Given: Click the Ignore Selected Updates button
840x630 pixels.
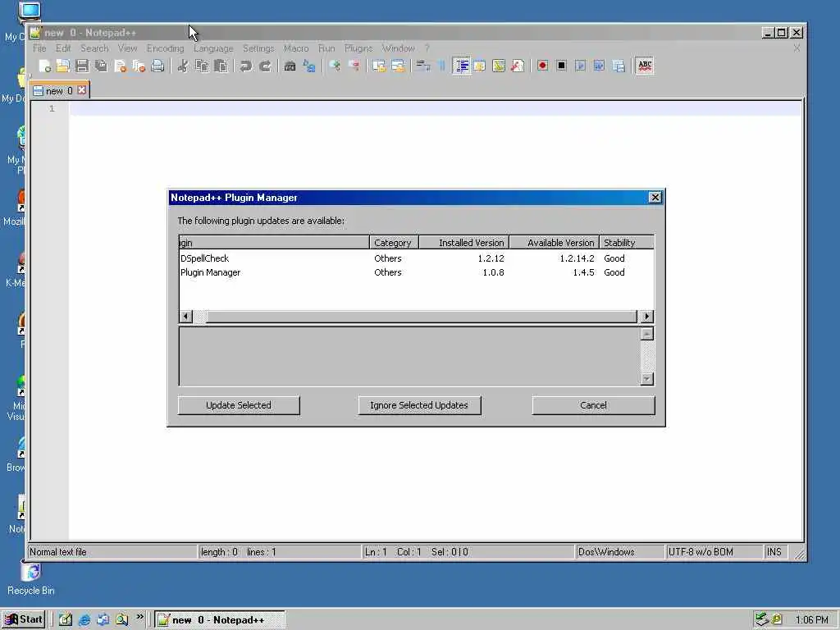Looking at the screenshot, I should (419, 405).
